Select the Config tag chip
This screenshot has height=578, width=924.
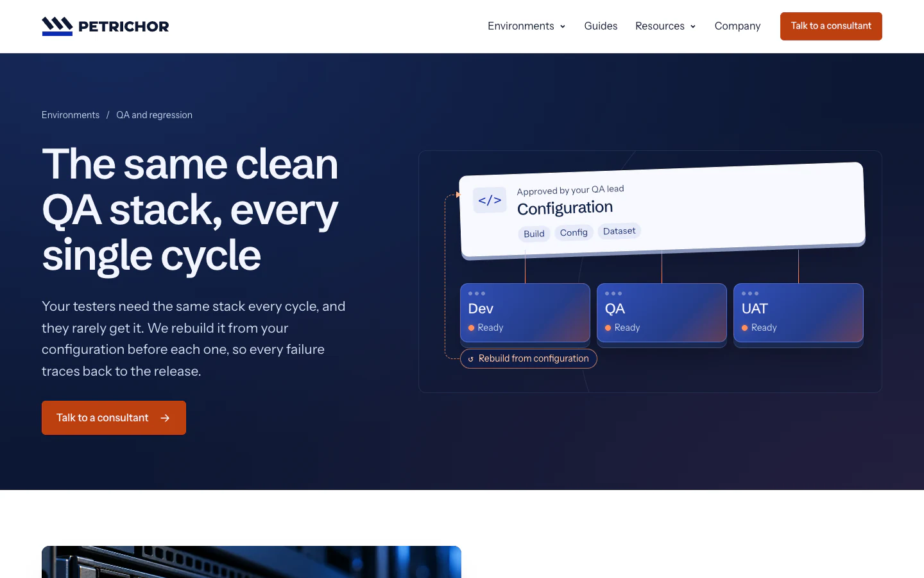pos(574,232)
